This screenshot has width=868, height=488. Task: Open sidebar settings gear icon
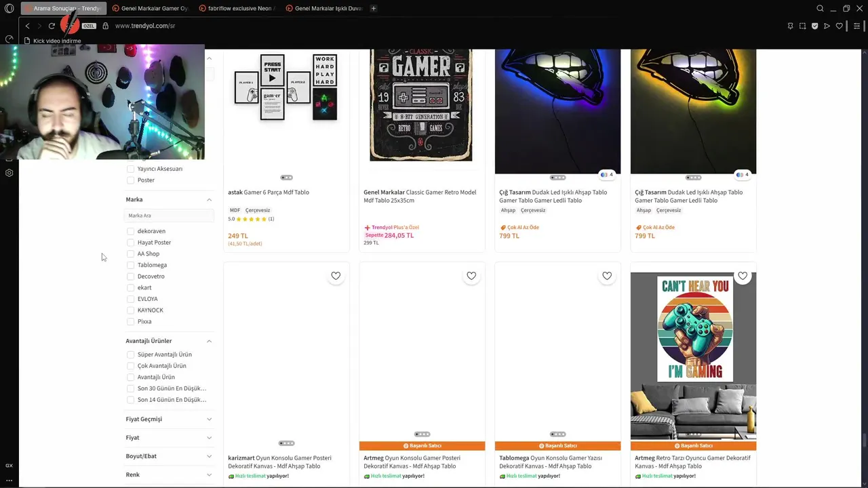pos(9,173)
